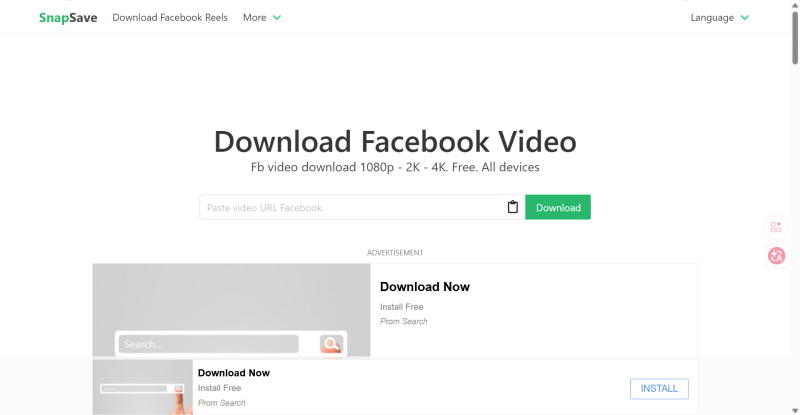Click the pink translate floating icon
Screen dimensions: 800x415
point(777,256)
